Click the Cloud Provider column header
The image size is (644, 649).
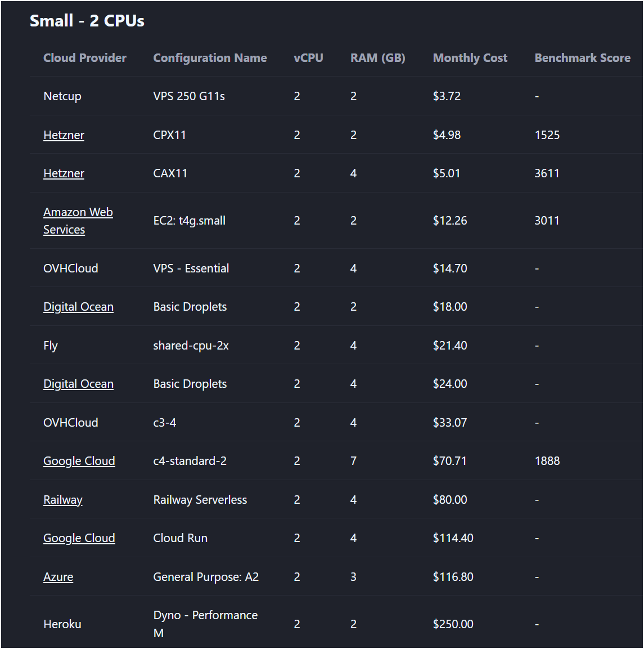[85, 57]
